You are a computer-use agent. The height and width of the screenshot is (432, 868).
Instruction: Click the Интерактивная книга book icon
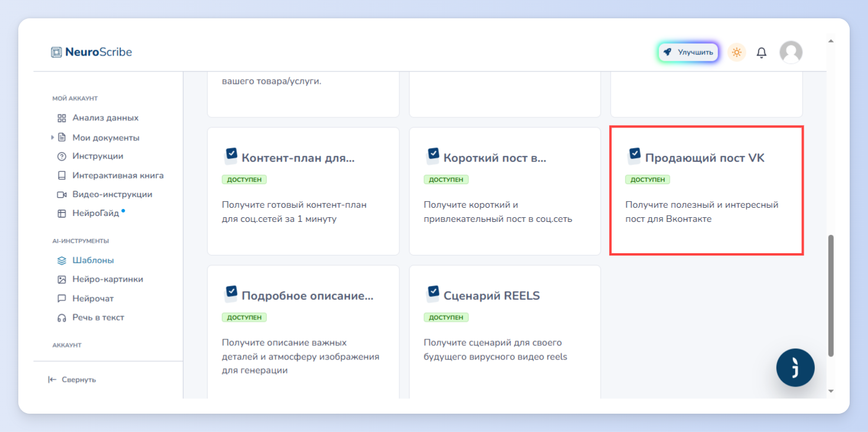(x=61, y=176)
